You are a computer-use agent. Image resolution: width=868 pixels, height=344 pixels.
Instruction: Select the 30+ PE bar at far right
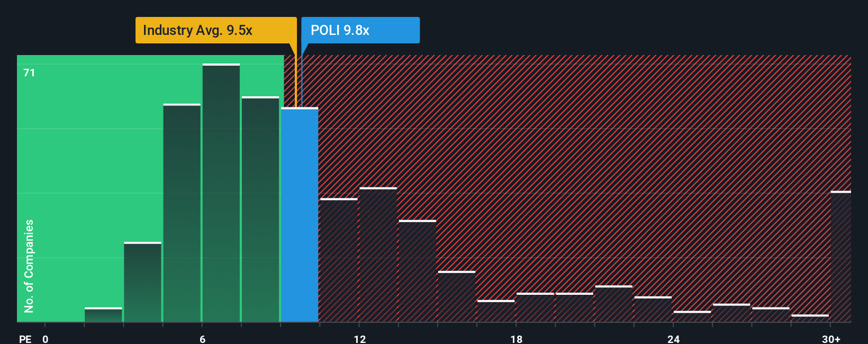(841, 257)
